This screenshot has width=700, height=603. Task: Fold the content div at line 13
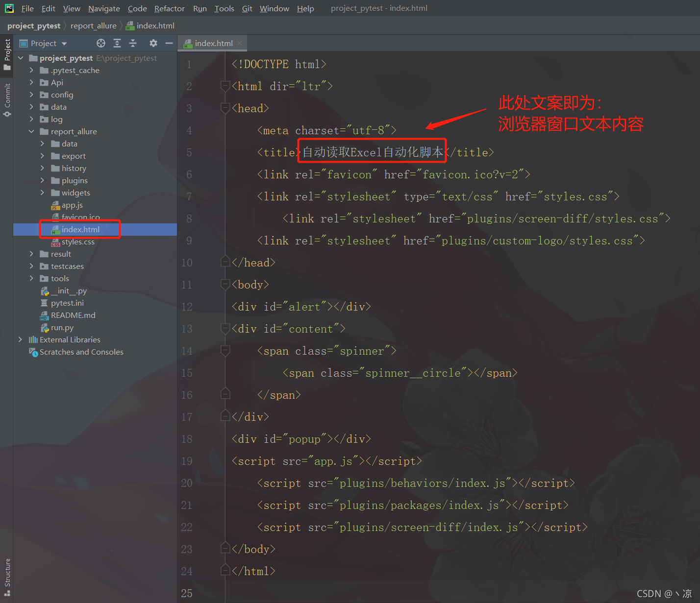click(x=225, y=329)
